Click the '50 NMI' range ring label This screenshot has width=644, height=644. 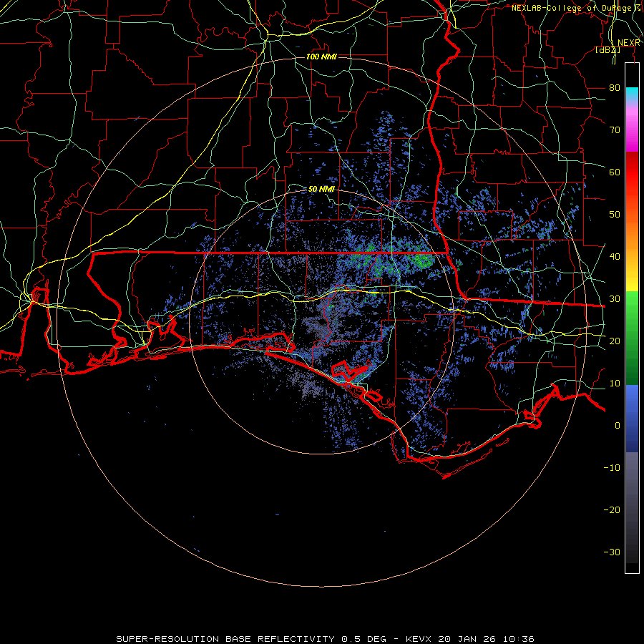[321, 189]
